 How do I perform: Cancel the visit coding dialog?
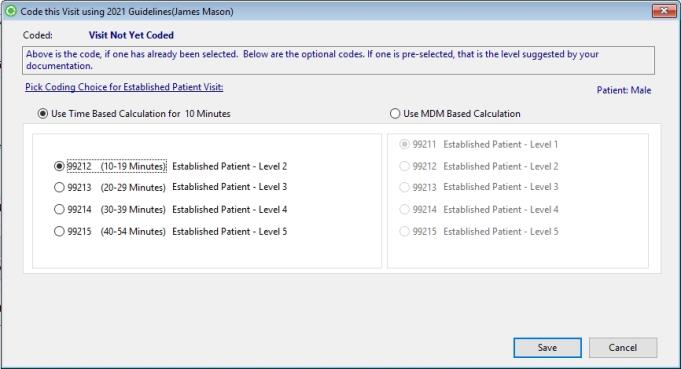(623, 348)
